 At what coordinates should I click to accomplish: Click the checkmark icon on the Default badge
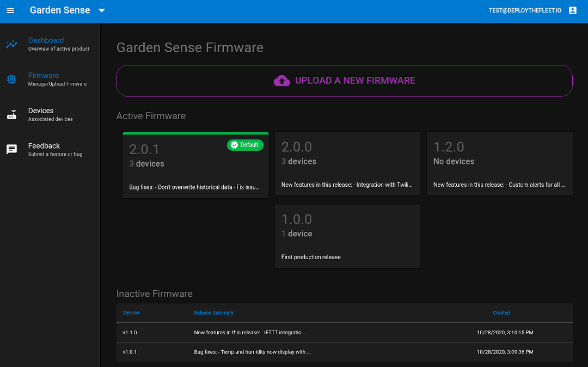[234, 145]
